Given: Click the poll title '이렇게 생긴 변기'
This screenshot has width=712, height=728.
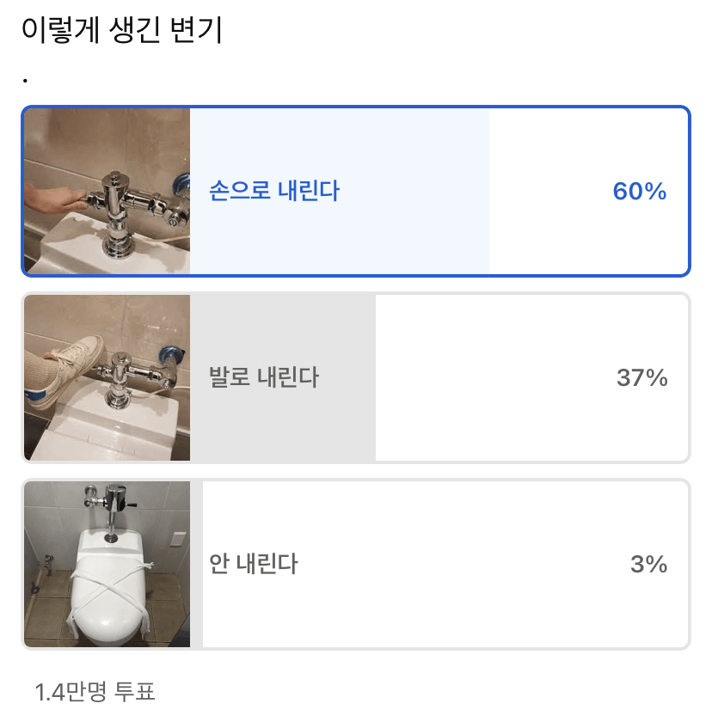Looking at the screenshot, I should [121, 31].
